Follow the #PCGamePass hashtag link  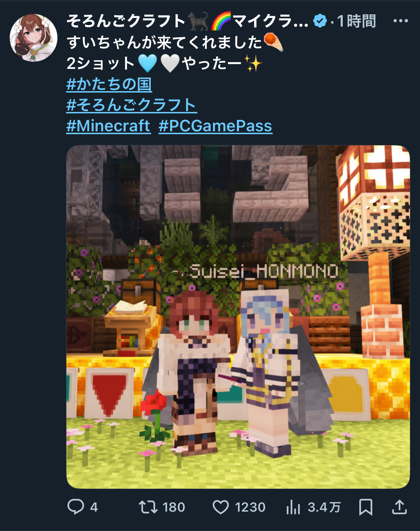[215, 126]
